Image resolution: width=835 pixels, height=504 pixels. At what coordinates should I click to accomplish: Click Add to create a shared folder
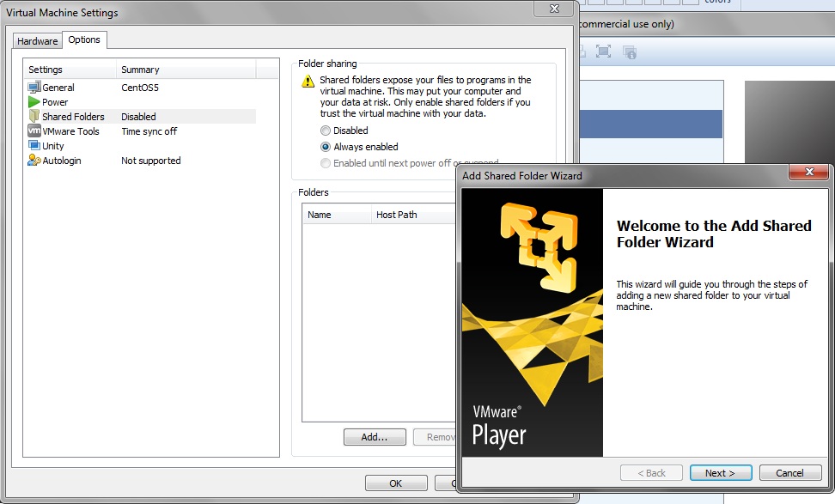[x=375, y=436]
